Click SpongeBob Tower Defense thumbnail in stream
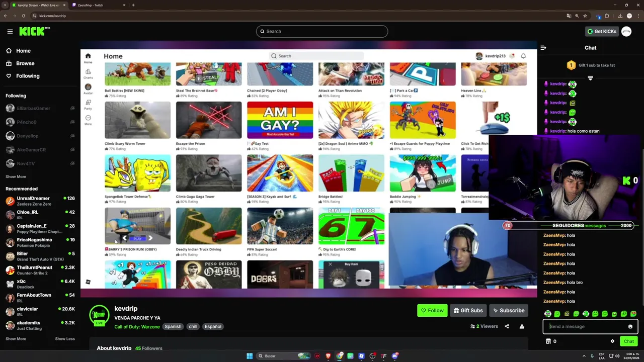 137,173
